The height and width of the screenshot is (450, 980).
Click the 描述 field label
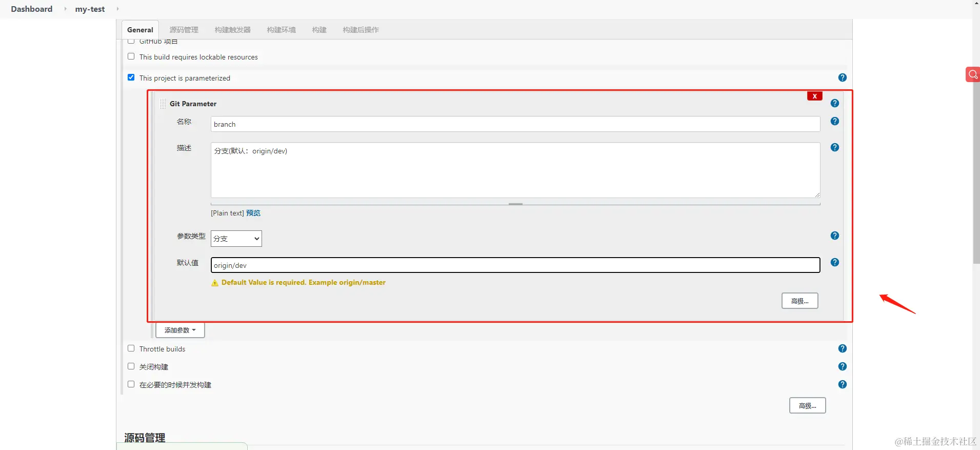click(x=184, y=148)
